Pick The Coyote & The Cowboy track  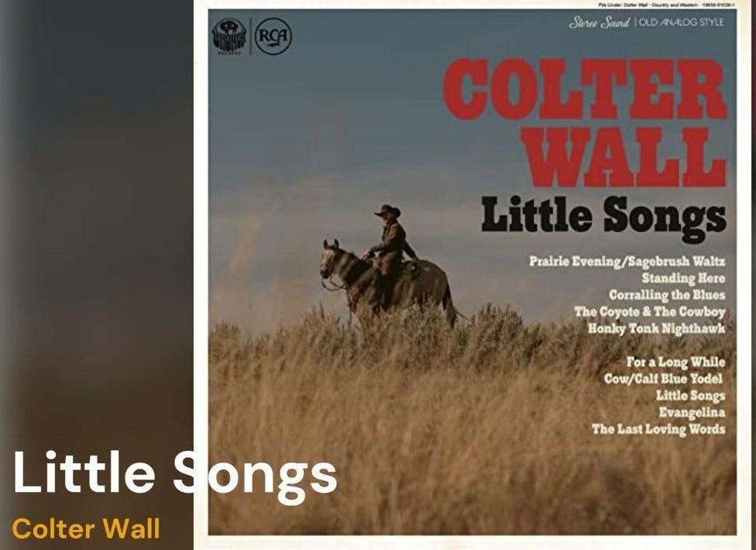click(x=649, y=311)
